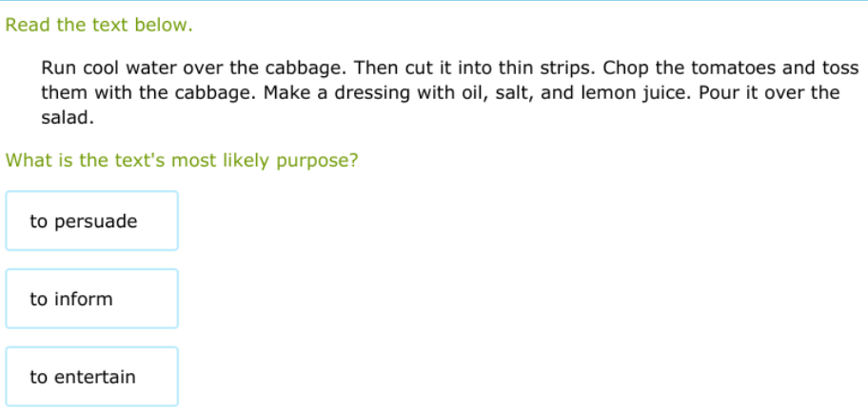Click the word "toss" ending the first line
The image size is (868, 410).
pos(839,69)
